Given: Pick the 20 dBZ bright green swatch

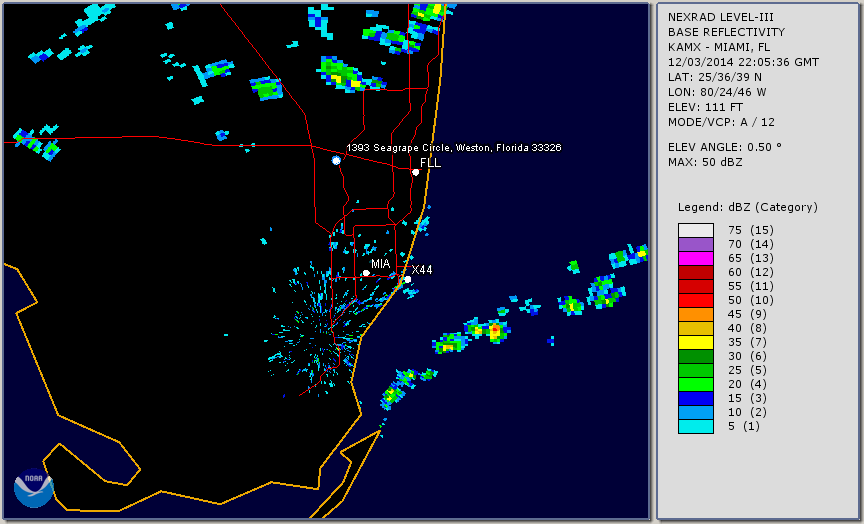Looking at the screenshot, I should [x=695, y=385].
